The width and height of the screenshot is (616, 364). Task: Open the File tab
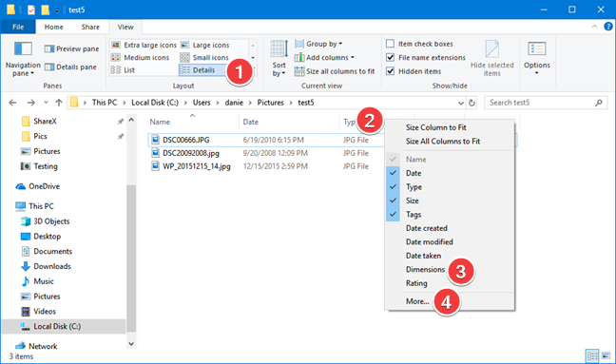18,27
